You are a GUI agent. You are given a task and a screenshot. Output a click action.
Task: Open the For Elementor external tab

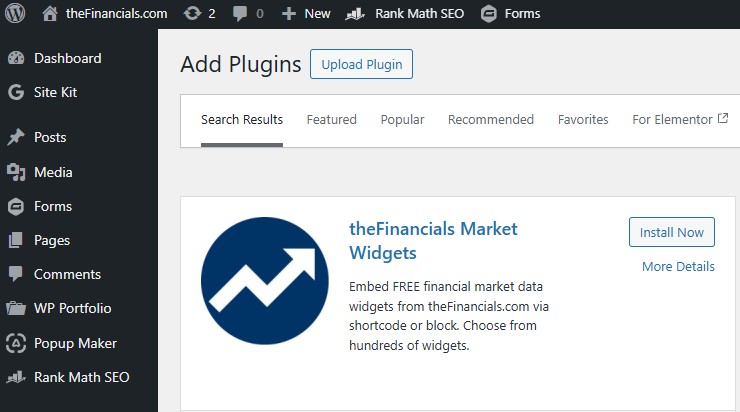click(x=680, y=119)
